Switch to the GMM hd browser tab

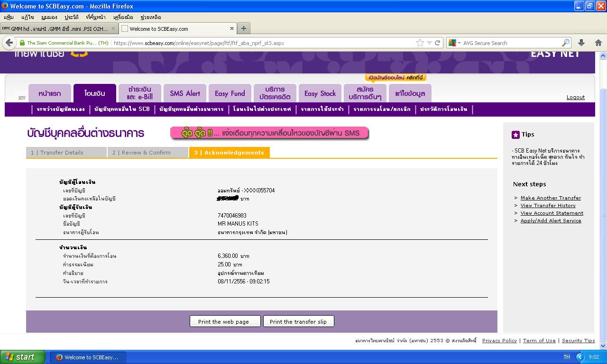[x=59, y=28]
